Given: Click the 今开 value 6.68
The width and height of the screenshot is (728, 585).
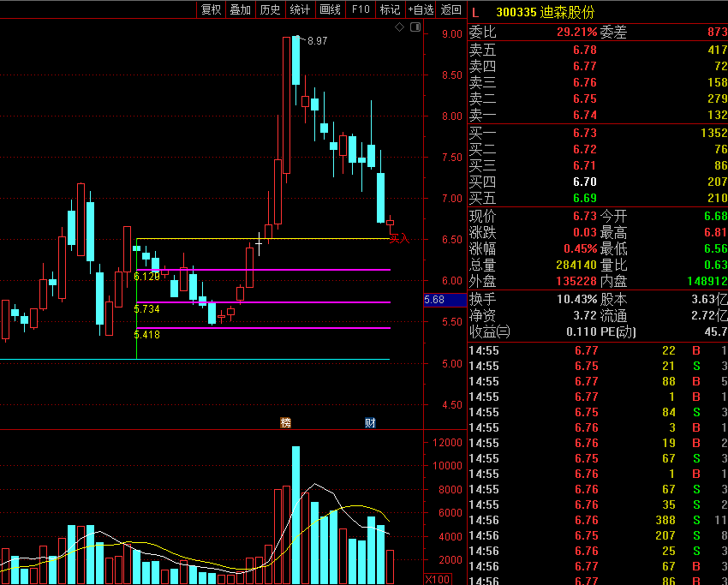Looking at the screenshot, I should click(x=715, y=216).
